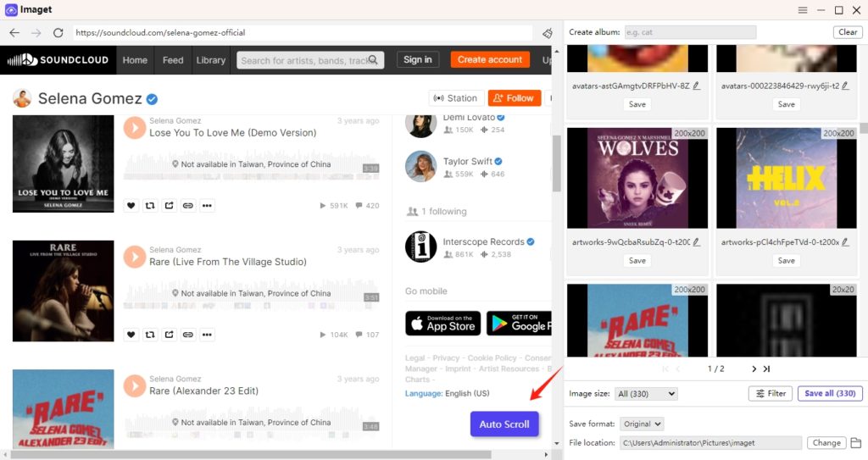This screenshot has width=868, height=460.
Task: Open the Filter button
Action: pos(771,393)
